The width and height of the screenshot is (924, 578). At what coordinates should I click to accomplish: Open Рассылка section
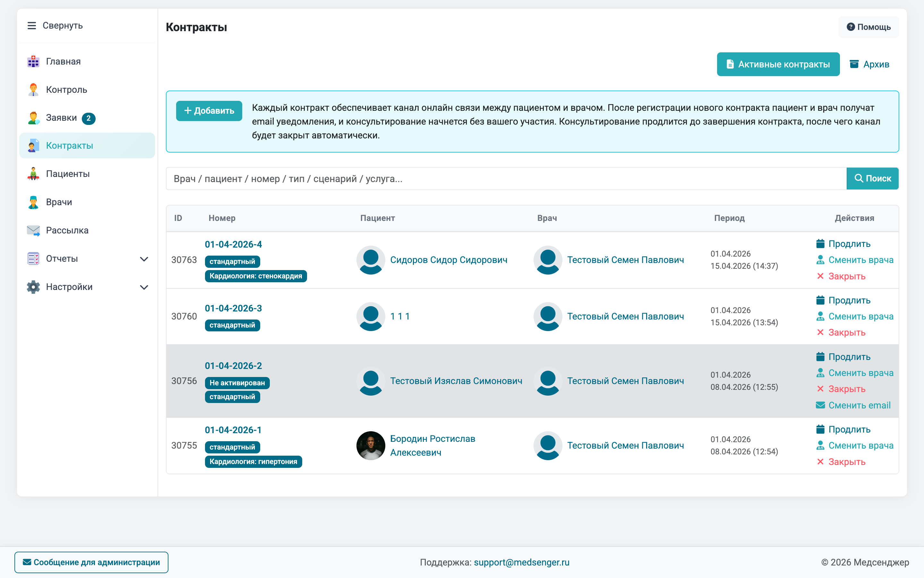point(87,231)
